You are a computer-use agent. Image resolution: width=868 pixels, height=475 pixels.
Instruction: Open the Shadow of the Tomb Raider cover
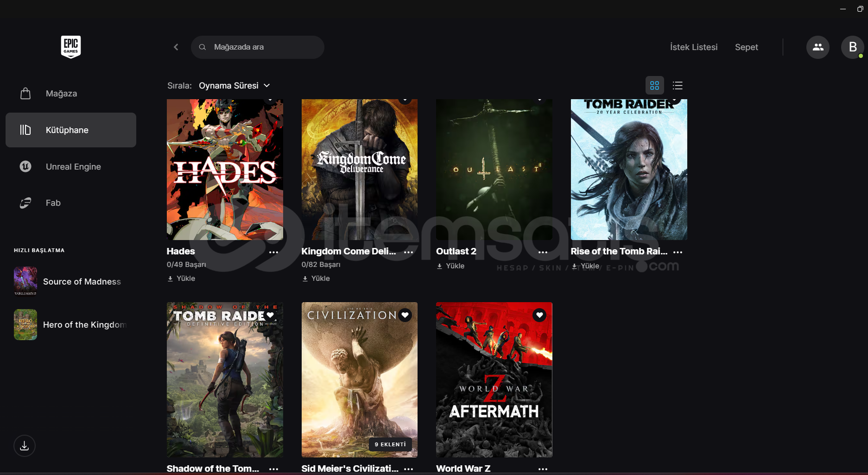click(225, 380)
